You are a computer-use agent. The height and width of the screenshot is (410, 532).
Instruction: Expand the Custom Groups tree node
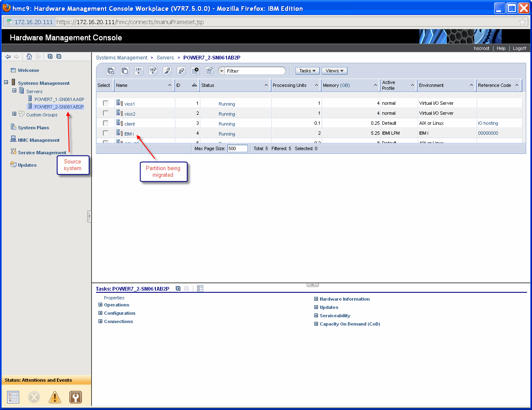tap(15, 114)
